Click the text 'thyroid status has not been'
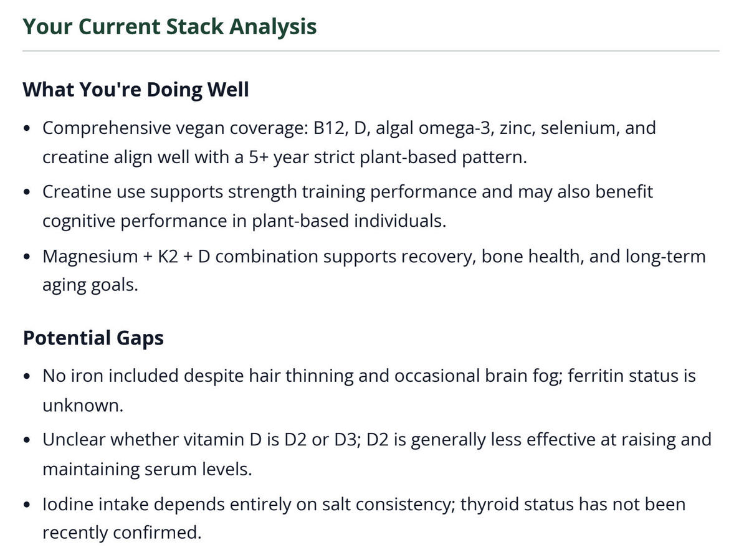Screen dimensions: 744x560 point(573,504)
